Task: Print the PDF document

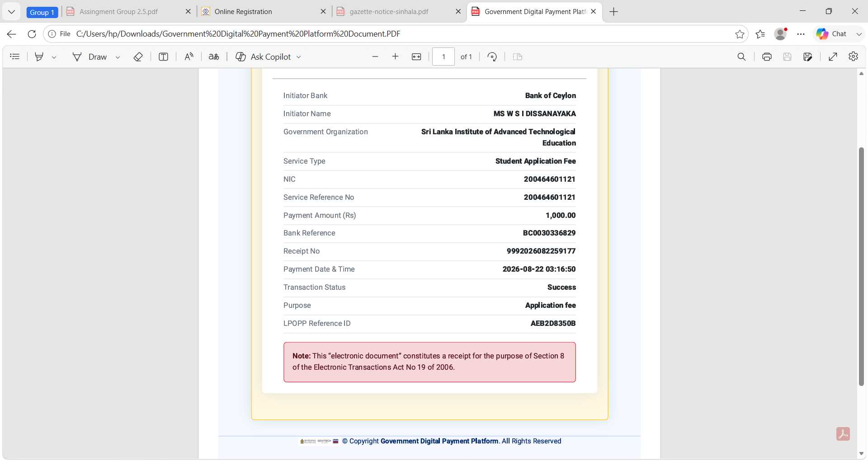Action: 767,56
